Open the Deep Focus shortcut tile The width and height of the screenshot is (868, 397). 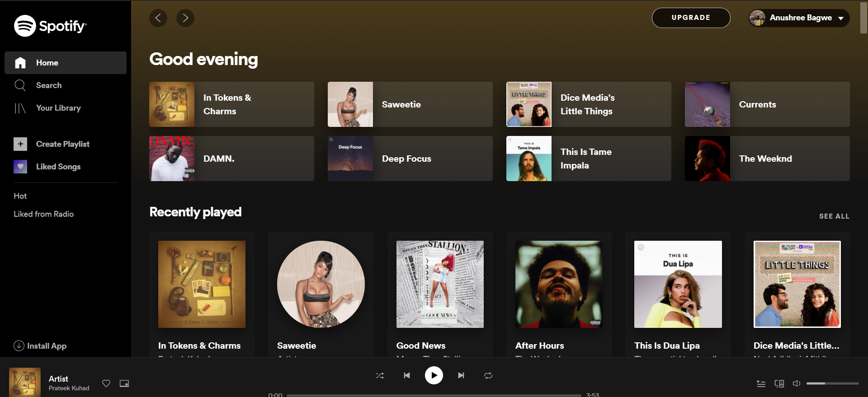tap(410, 159)
